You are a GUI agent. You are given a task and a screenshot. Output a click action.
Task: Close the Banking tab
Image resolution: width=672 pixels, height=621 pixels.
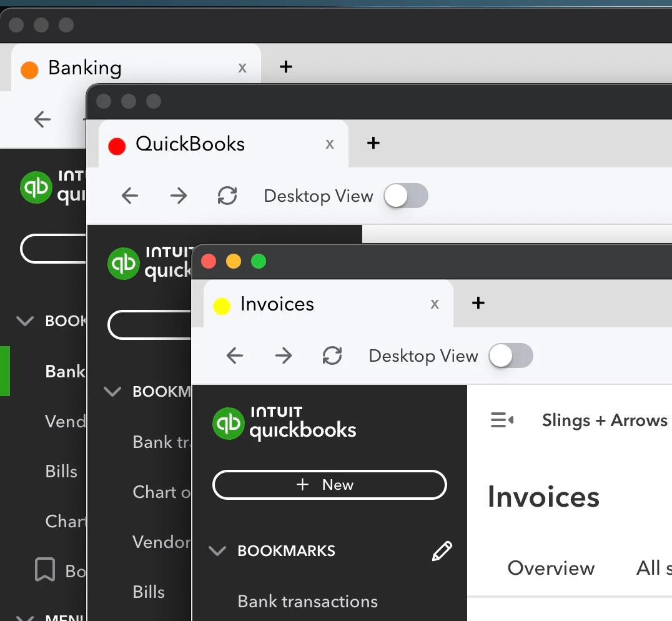242,68
